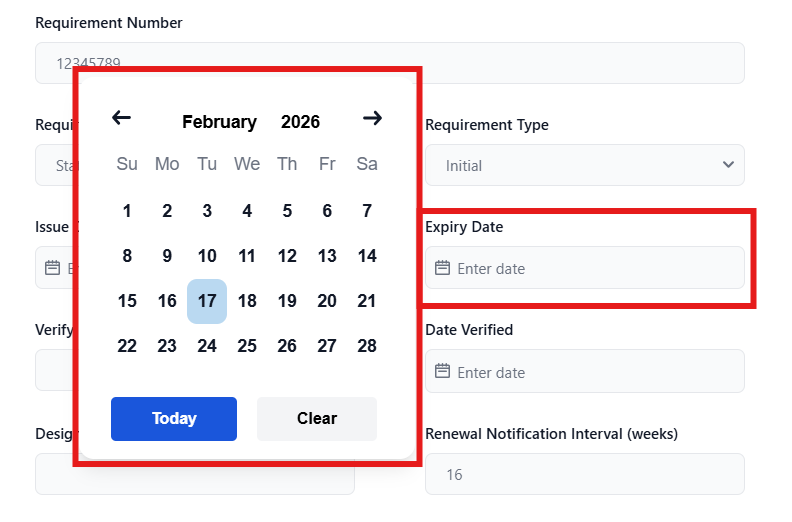
Task: Go to previous month using left arrow
Action: [121, 118]
